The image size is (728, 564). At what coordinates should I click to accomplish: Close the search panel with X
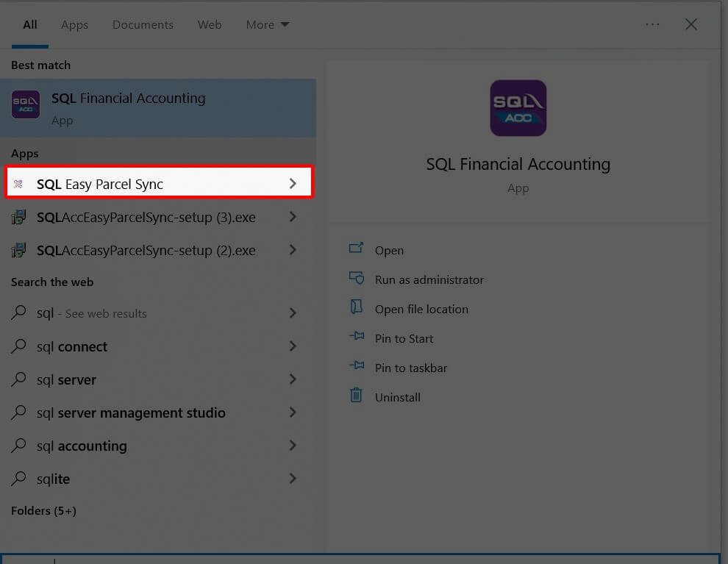point(690,24)
